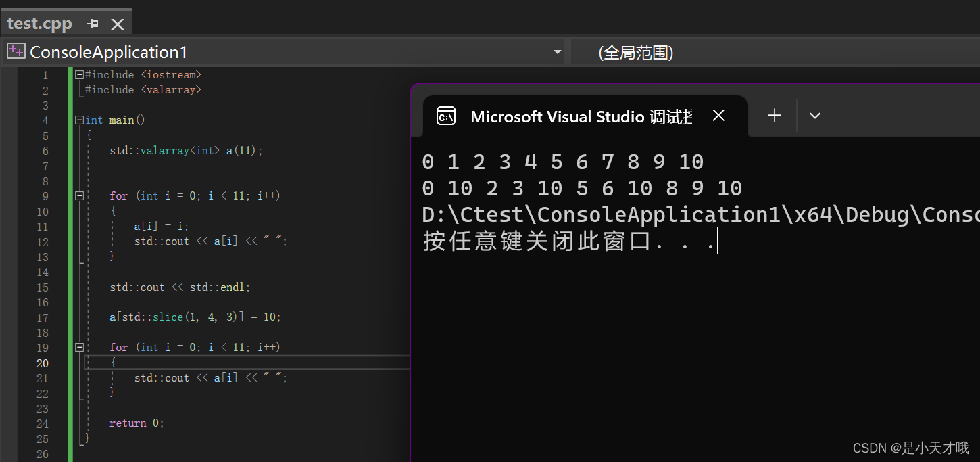Open the ConsoleApplication1 navigation dropdown

point(556,51)
